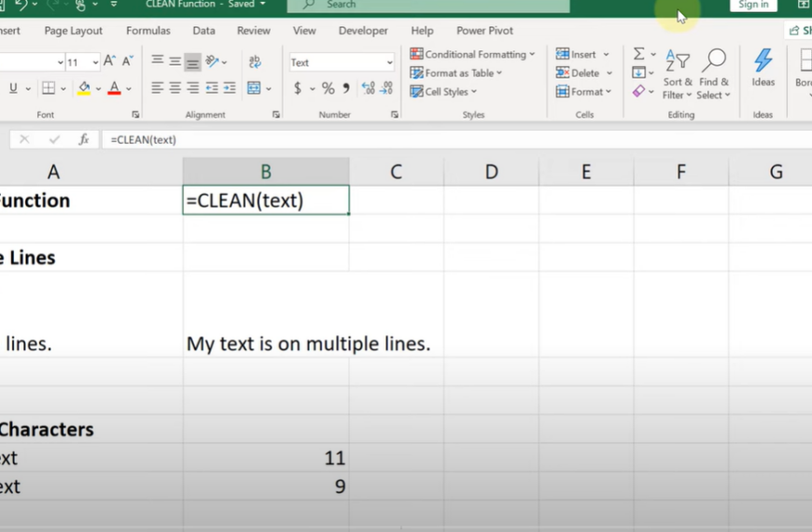The image size is (812, 532).
Task: Open Sort & Filter menu
Action: point(678,74)
